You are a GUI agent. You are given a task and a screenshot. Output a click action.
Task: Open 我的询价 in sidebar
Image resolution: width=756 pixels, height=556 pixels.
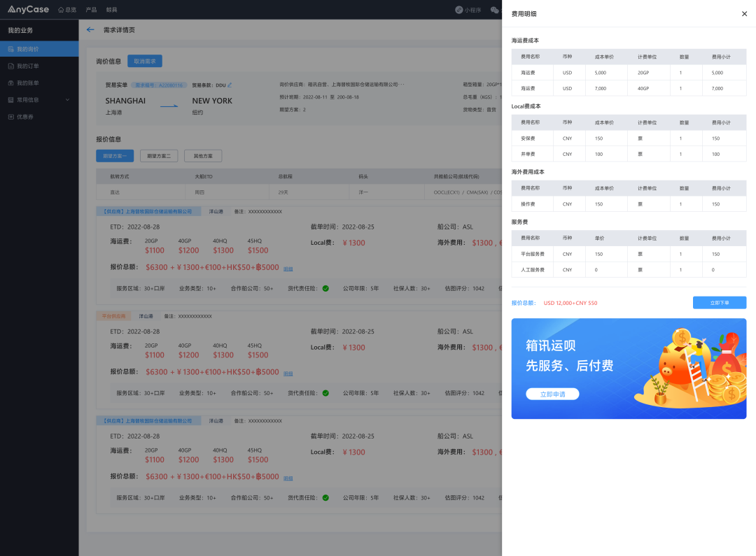click(39, 49)
